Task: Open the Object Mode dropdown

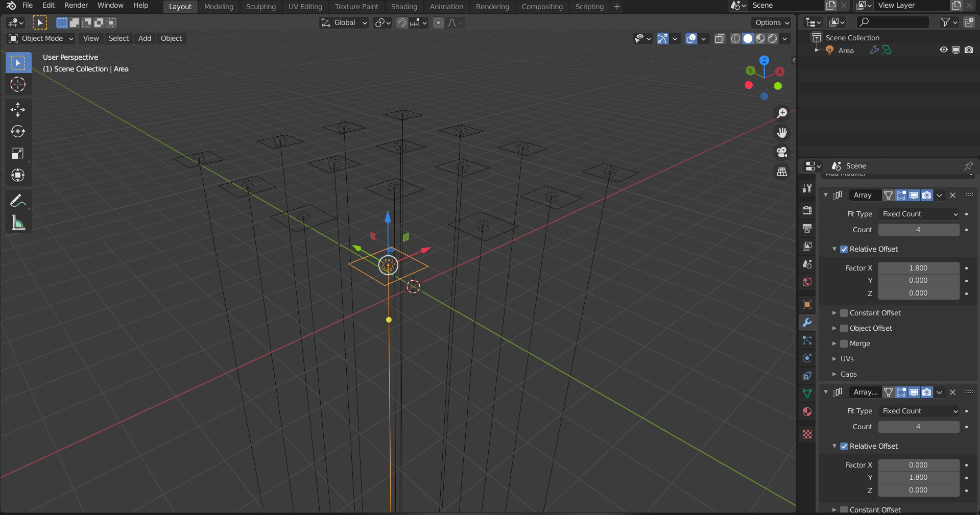Action: [x=41, y=38]
